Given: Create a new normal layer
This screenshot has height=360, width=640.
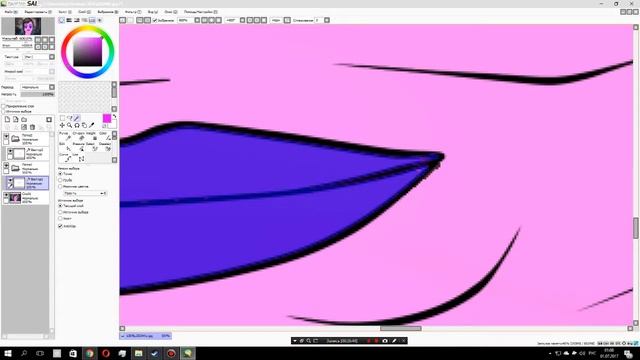Looking at the screenshot, I should 7,119.
